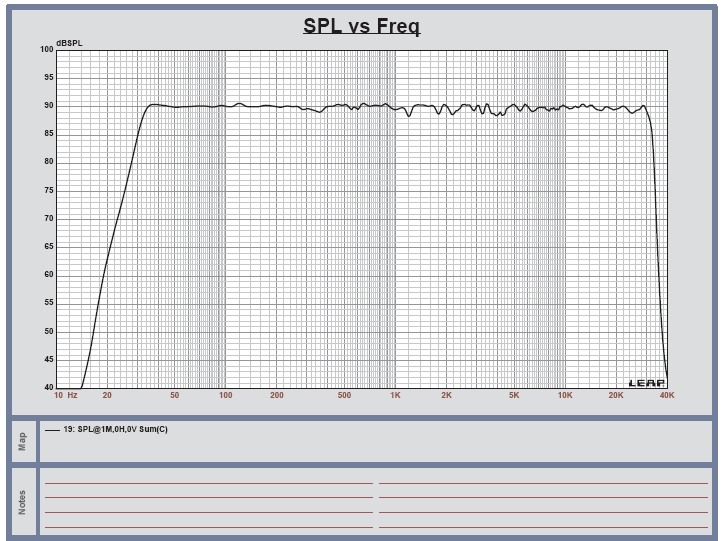Click the 'SPL vs Freq' graph title
Image resolution: width=722 pixels, height=541 pixels.
pyautogui.click(x=361, y=26)
